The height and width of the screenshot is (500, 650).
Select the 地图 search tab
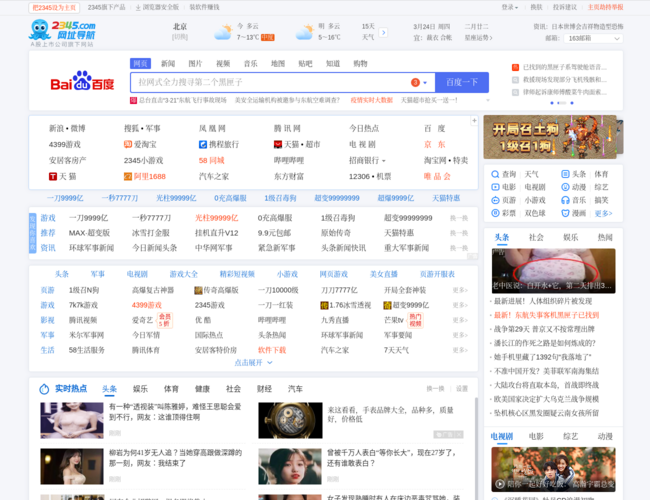coord(278,63)
